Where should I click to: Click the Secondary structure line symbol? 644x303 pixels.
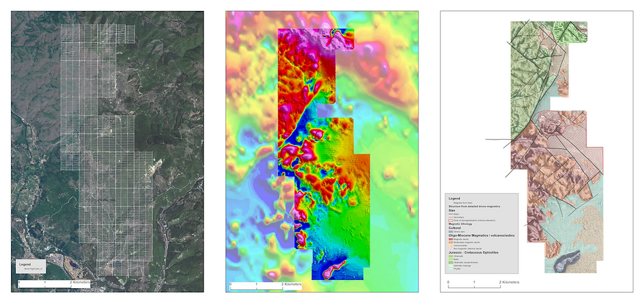[451, 217]
